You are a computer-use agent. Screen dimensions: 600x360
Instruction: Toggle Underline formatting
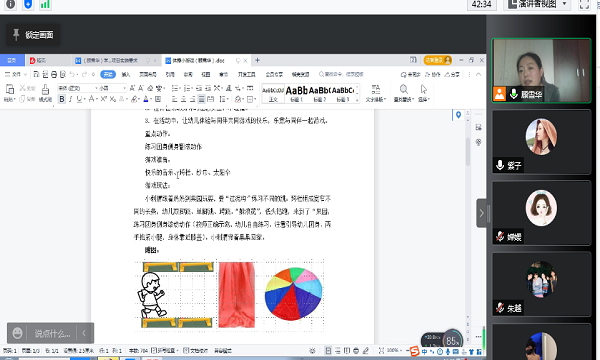pos(79,99)
